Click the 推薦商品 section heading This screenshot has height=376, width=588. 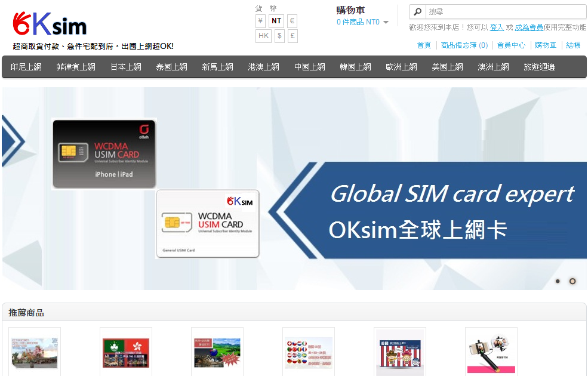coord(26,313)
